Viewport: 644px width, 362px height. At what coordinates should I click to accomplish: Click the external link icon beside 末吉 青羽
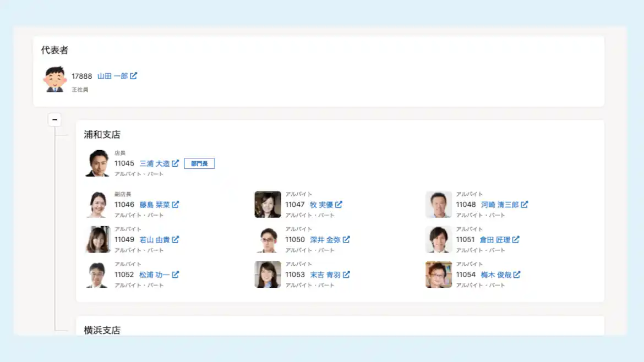[347, 275]
